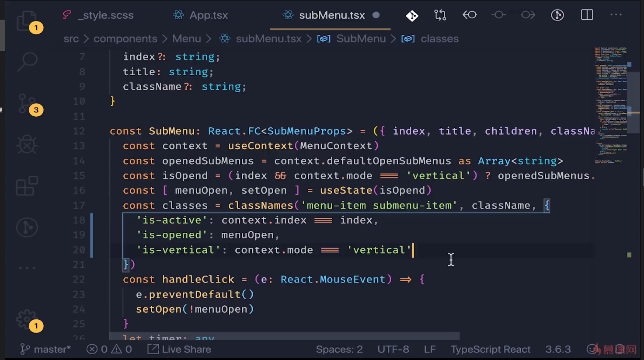Place cursor on 'useContext' in the code
This screenshot has height=360, width=644.
pos(261,146)
